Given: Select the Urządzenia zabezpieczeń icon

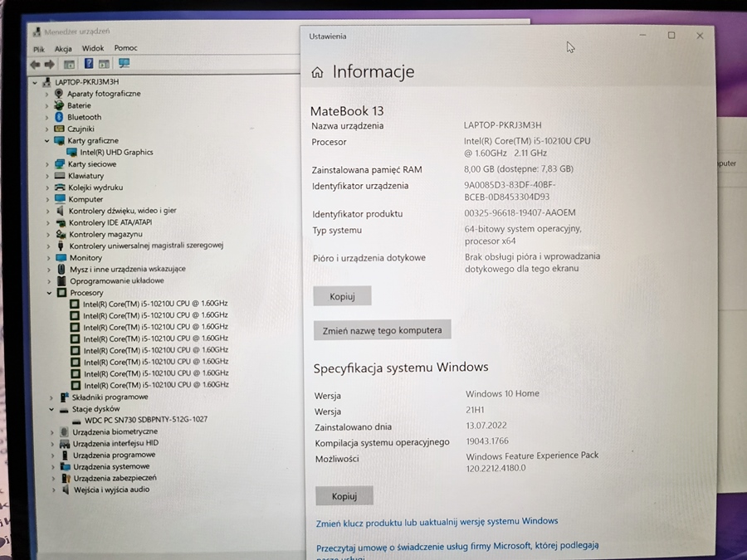Looking at the screenshot, I should click(66, 478).
